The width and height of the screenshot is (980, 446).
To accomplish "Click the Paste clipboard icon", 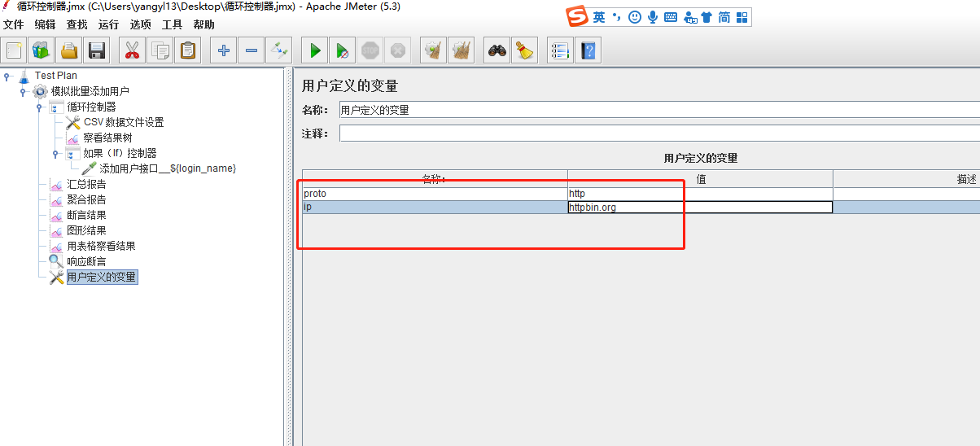I will tap(187, 50).
